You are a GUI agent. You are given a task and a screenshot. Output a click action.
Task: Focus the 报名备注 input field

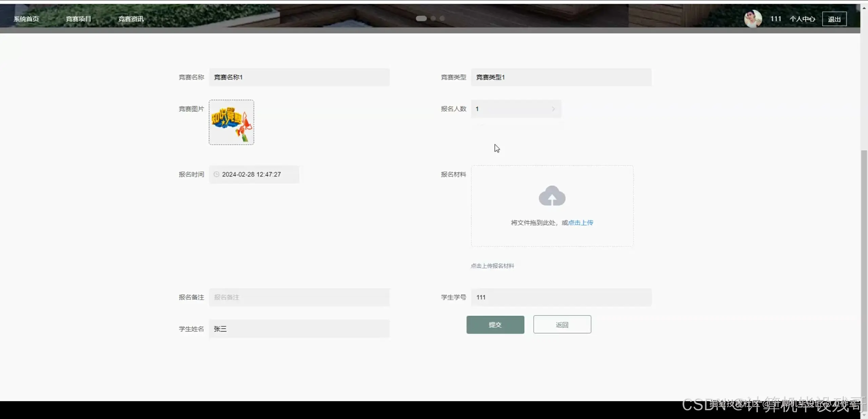pos(299,297)
